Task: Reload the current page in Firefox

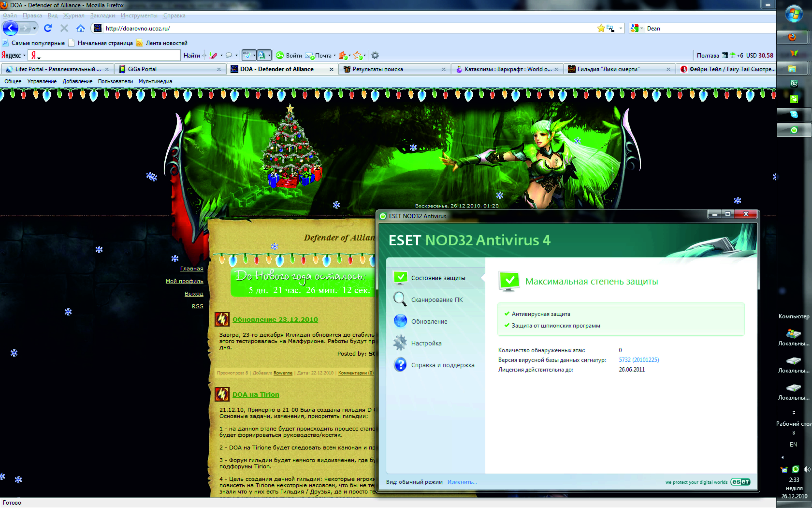Action: (48, 28)
